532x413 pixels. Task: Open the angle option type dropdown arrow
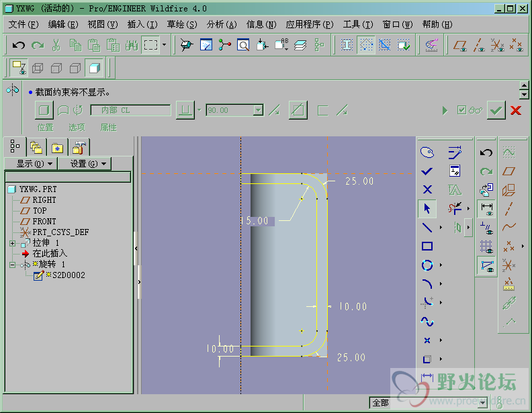[199, 110]
